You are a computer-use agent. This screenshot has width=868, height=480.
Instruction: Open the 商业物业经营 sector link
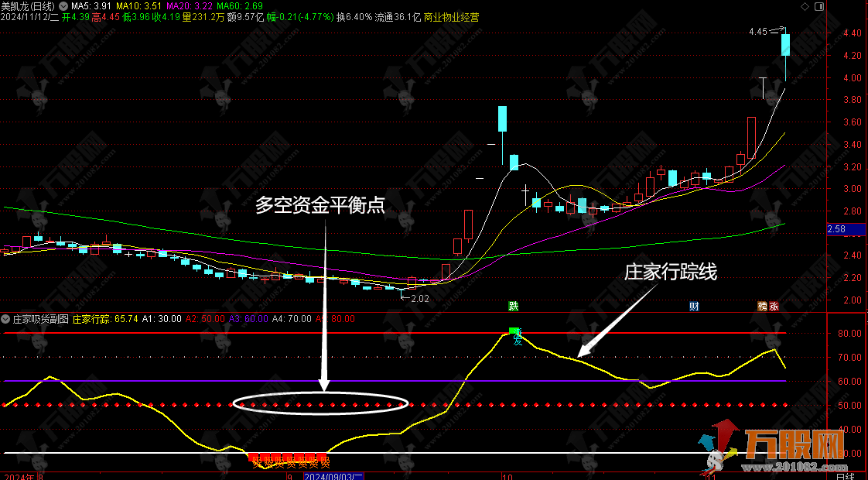click(452, 17)
